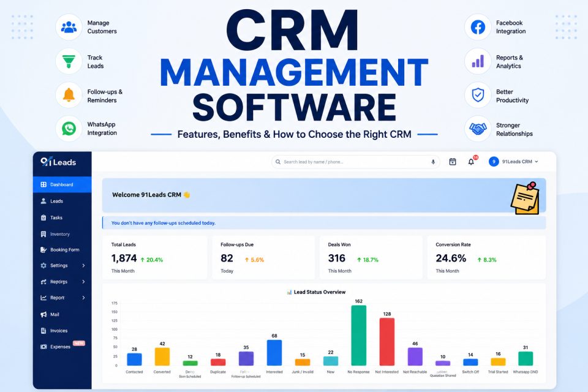Click the NEW badge beside Expenses

pyautogui.click(x=79, y=343)
